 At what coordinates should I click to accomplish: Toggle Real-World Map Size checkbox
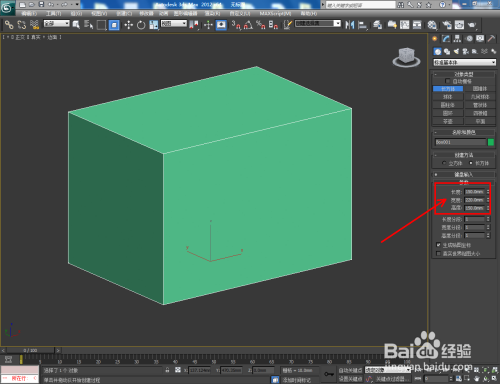click(x=438, y=254)
